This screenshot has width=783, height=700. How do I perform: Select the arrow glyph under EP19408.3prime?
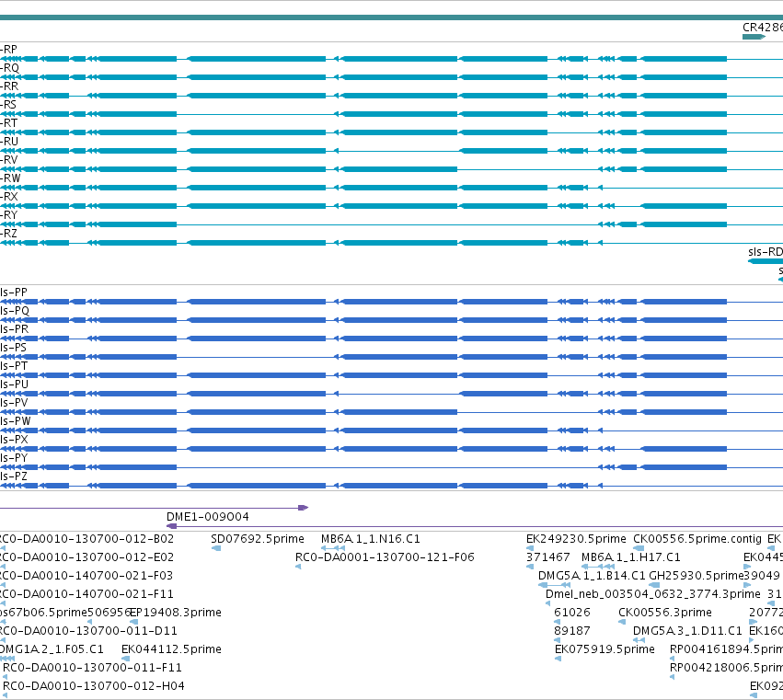click(133, 622)
